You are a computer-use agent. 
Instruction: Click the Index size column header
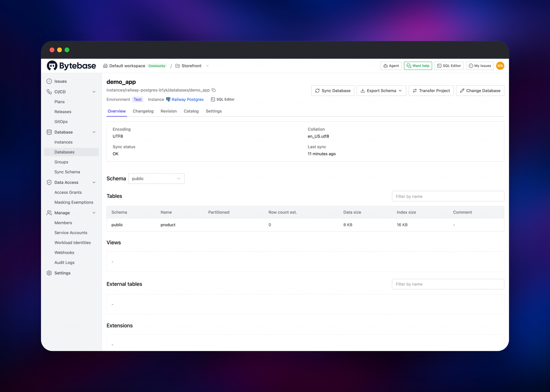(x=406, y=212)
